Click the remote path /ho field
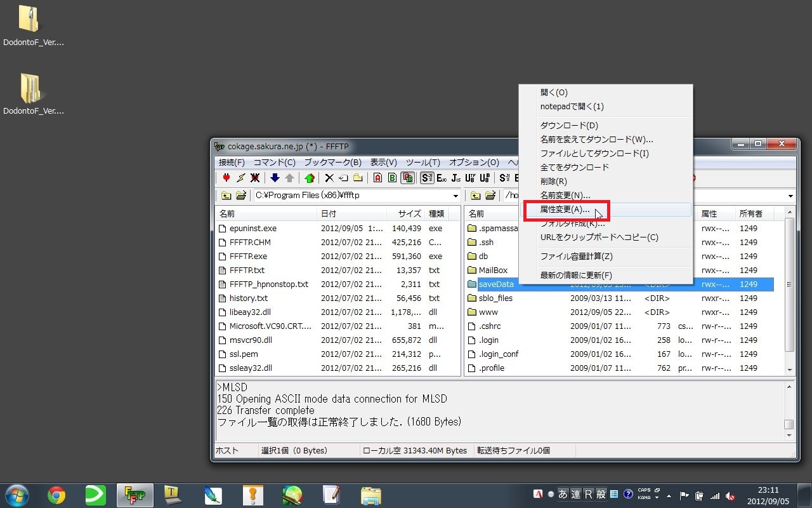 [510, 196]
